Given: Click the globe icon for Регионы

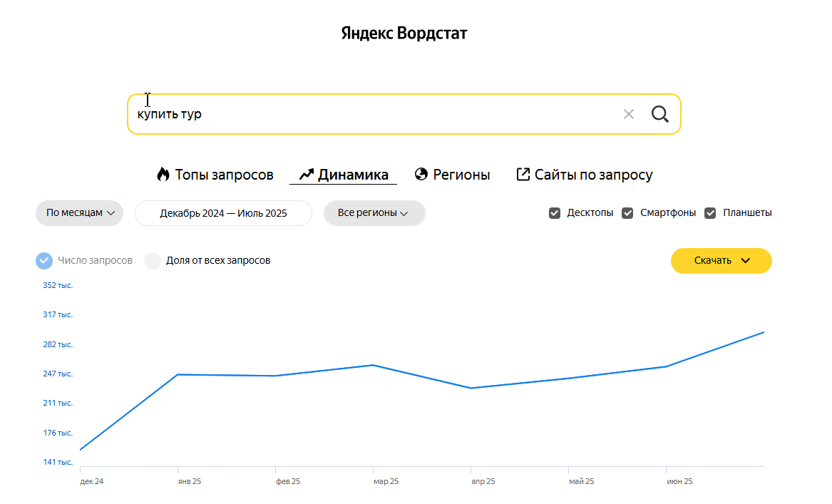Looking at the screenshot, I should click(421, 174).
